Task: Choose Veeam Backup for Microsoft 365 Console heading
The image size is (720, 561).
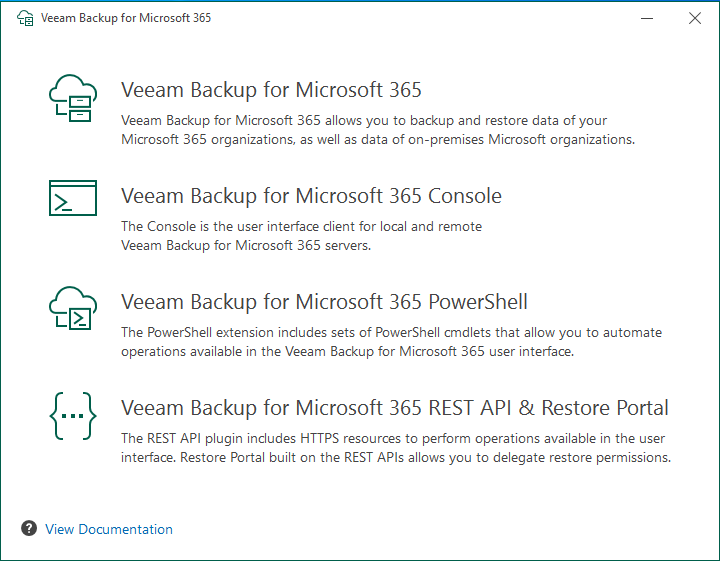Action: (x=311, y=196)
